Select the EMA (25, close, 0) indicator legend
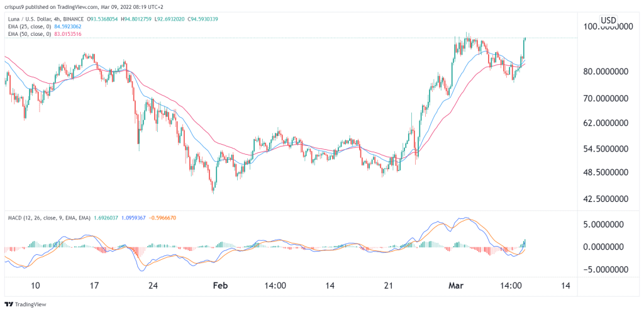 [x=29, y=26]
